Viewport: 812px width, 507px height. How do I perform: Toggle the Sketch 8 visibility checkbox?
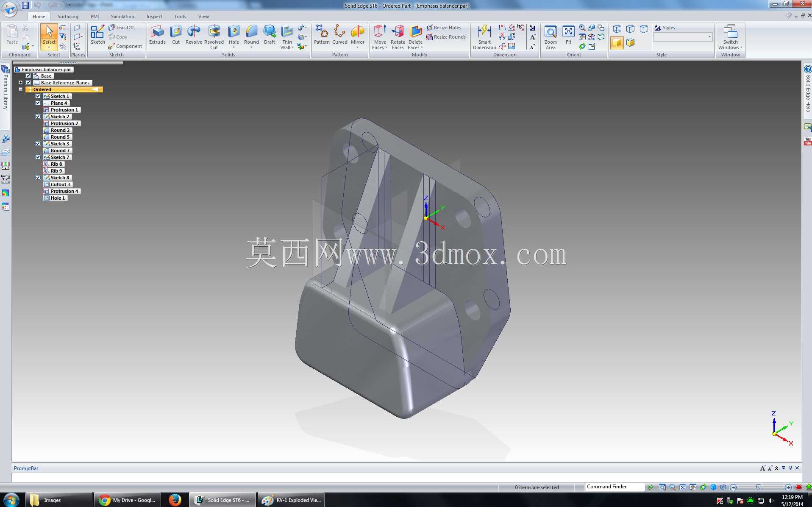(x=38, y=178)
